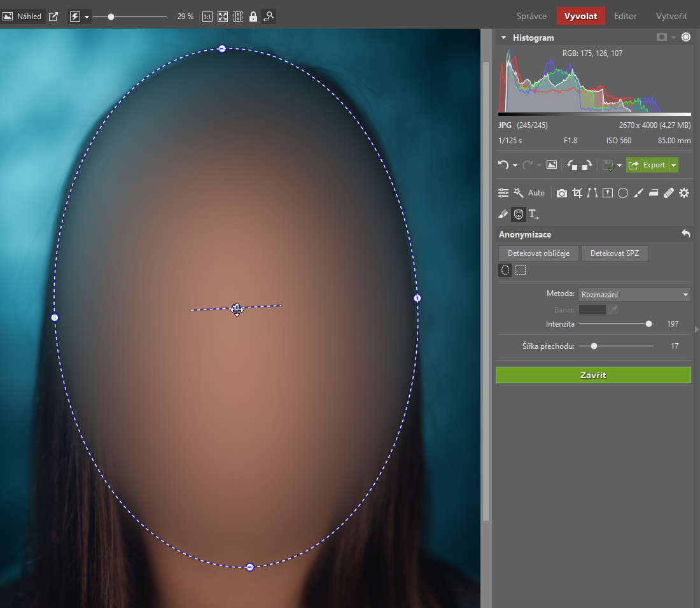Switch to the Vyvolat tab
The width and height of the screenshot is (700, 608).
click(580, 16)
